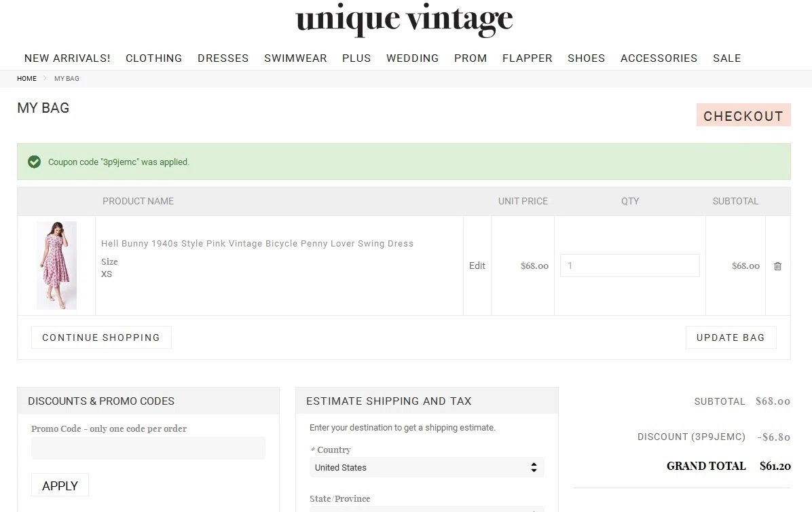Click the Update Bag button
Screen dimensions: 812x512
click(731, 337)
